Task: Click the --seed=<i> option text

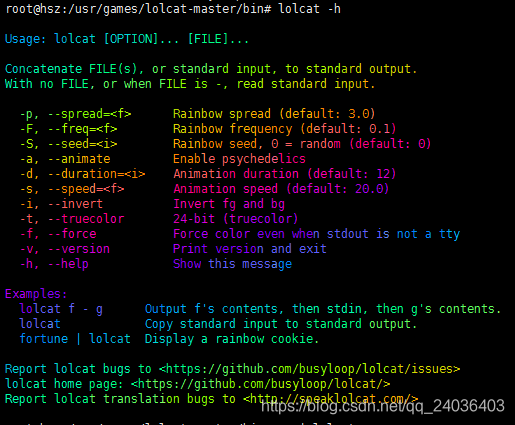Action: (x=83, y=144)
